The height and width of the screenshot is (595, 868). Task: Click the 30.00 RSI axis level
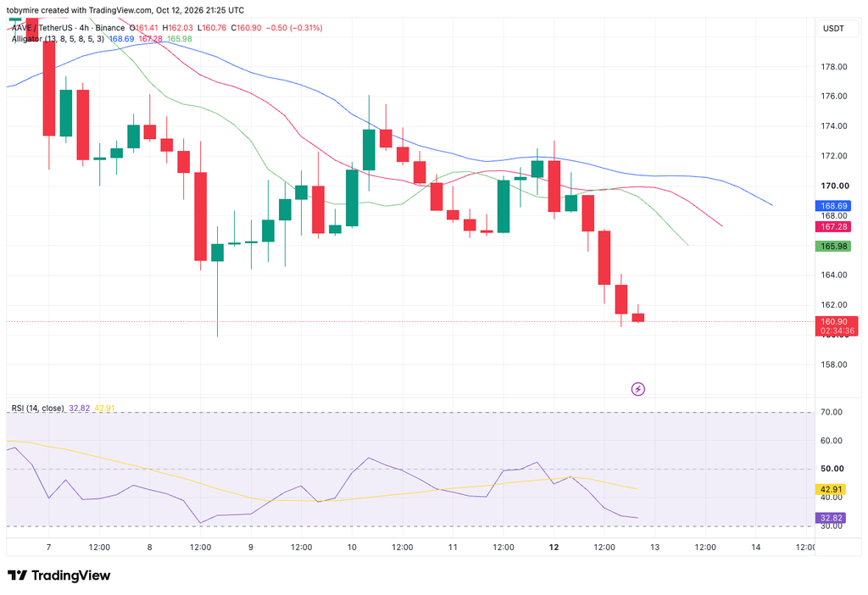coord(831,525)
